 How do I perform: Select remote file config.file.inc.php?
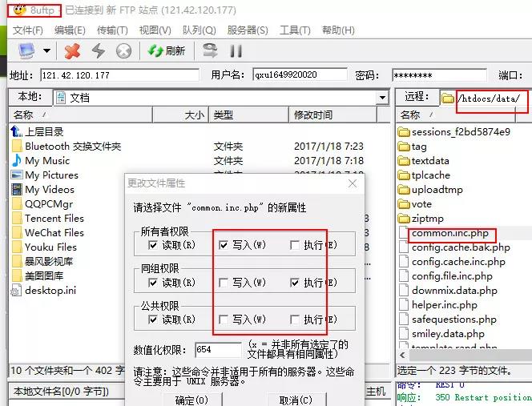pyautogui.click(x=445, y=276)
